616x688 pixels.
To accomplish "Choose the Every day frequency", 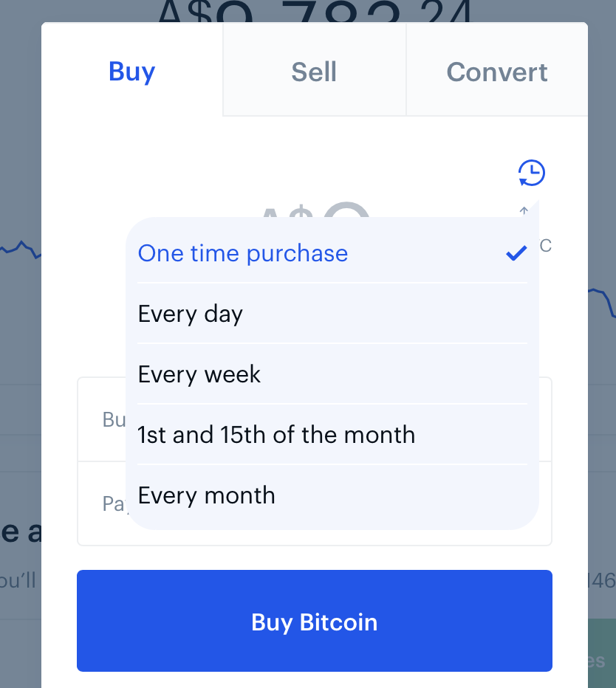I will 332,313.
